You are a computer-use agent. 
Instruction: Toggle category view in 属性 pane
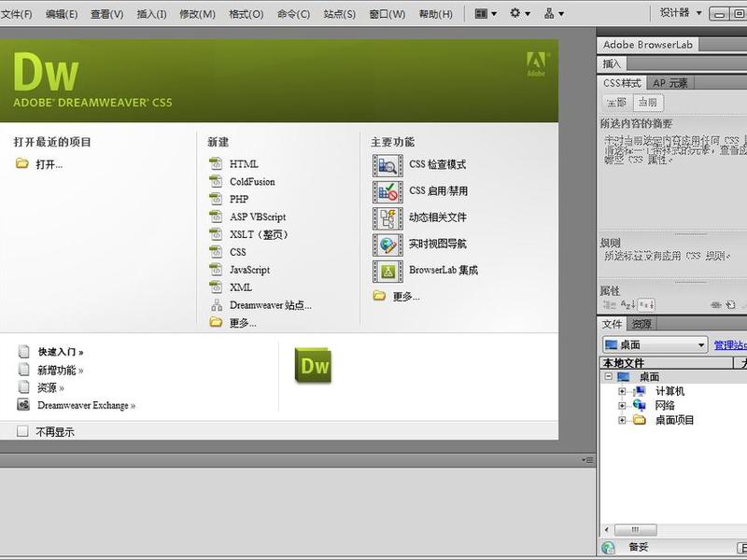(610, 305)
